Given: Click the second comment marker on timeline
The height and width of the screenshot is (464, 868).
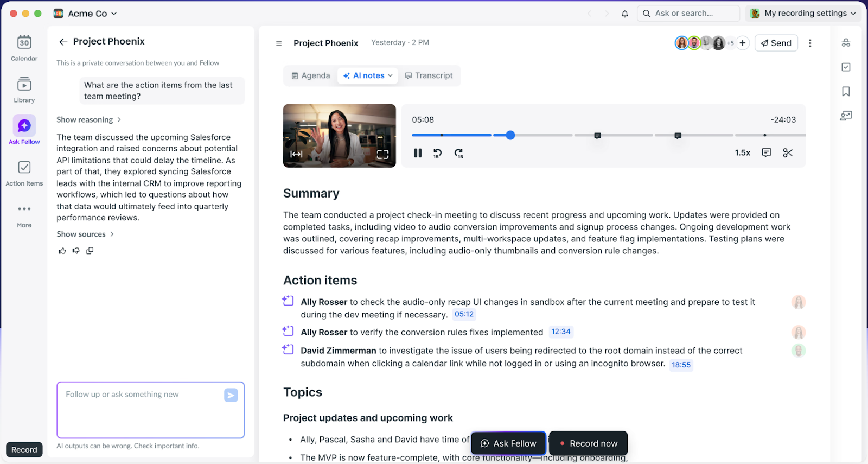Looking at the screenshot, I should [x=678, y=136].
